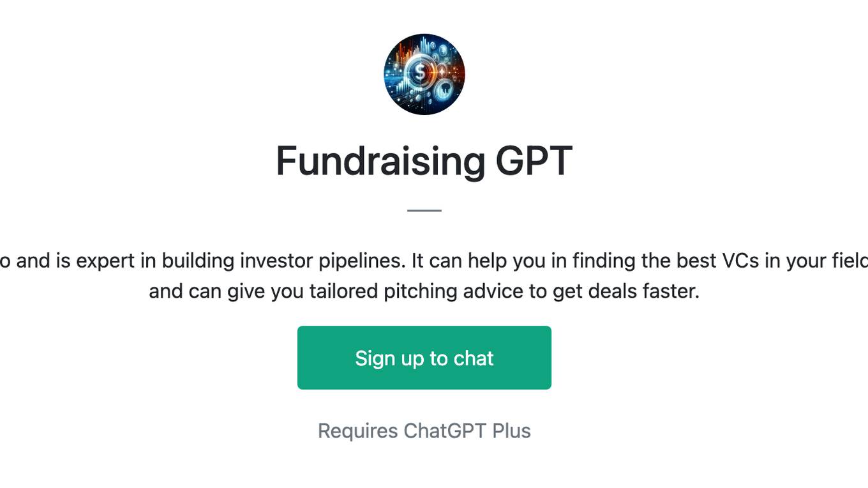Click the Fundraising GPT title heading
The width and height of the screenshot is (868, 488).
pyautogui.click(x=424, y=161)
